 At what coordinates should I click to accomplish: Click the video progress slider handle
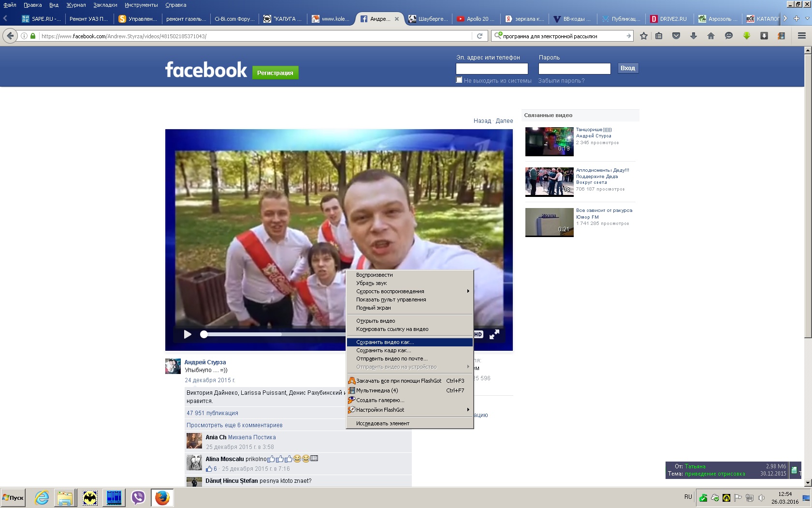pos(204,334)
